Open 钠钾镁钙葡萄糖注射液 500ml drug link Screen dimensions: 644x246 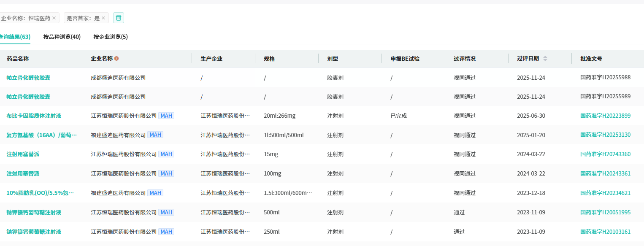point(34,212)
